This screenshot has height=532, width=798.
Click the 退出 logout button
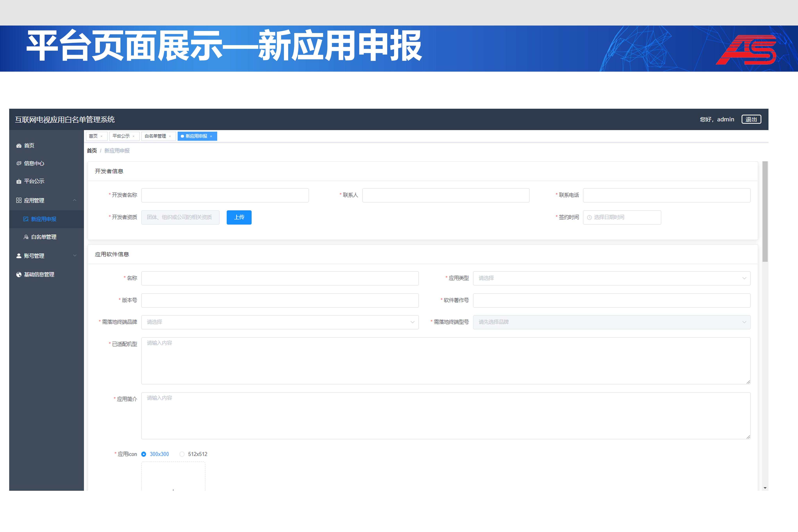click(751, 119)
